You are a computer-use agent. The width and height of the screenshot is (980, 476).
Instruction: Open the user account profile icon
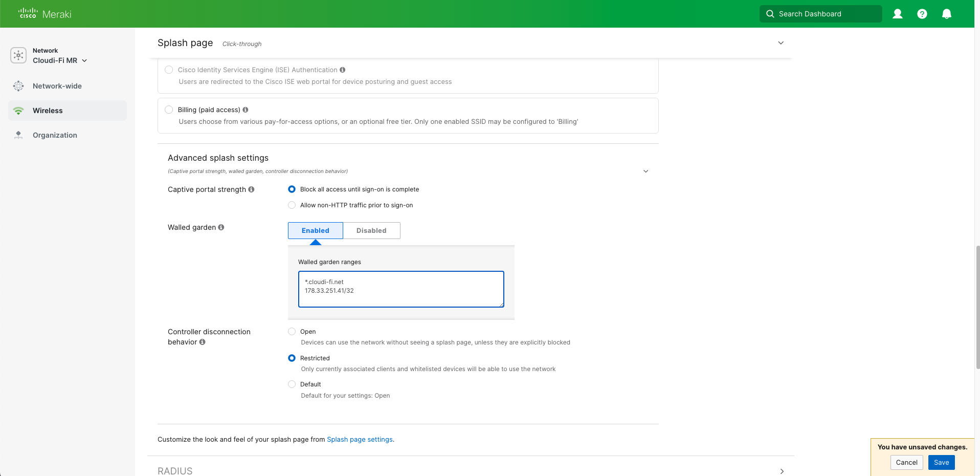[897, 14]
